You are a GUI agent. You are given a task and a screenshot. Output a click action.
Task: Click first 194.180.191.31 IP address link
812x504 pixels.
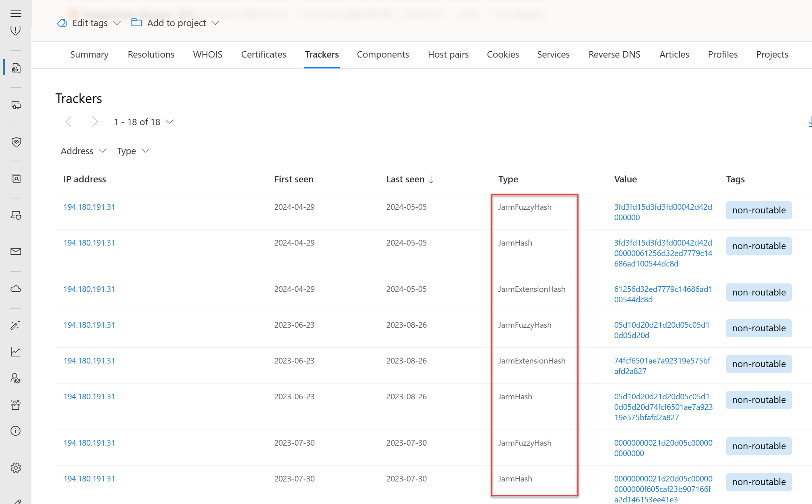pyautogui.click(x=89, y=207)
